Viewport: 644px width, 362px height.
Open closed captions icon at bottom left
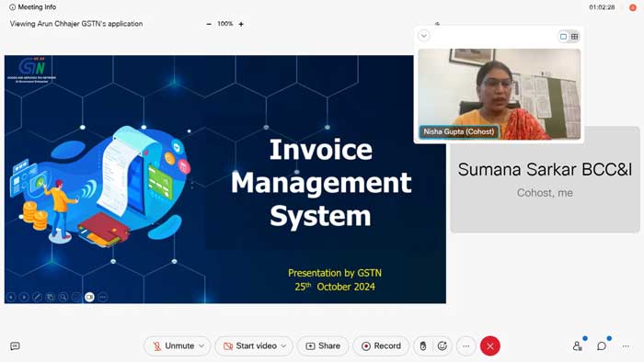tap(16, 346)
